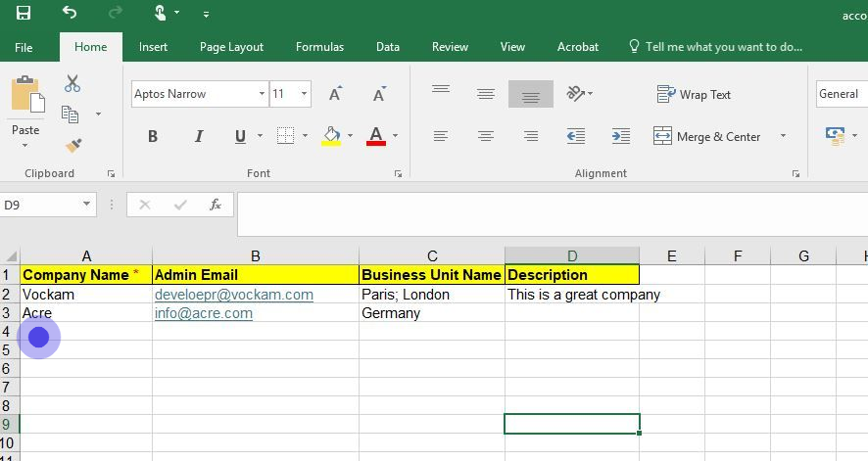Viewport: 868px width, 461px height.
Task: Toggle Bold formatting
Action: coord(153,136)
